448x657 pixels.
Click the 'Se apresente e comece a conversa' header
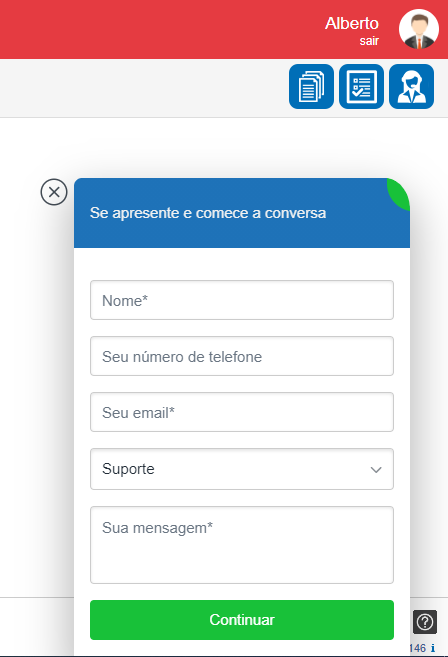208,213
